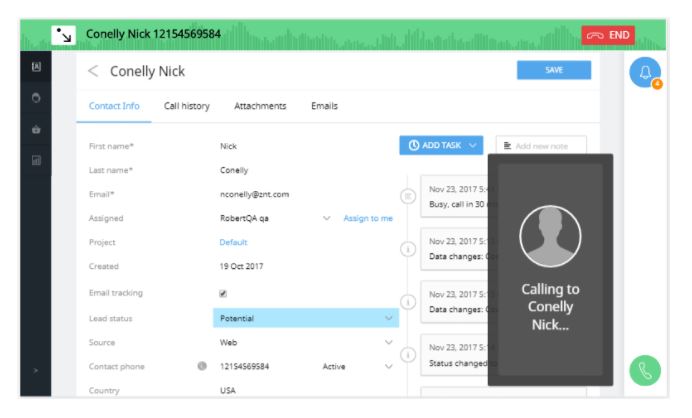Click the icon beside Contact phone label
The height and width of the screenshot is (418, 692).
click(x=202, y=366)
